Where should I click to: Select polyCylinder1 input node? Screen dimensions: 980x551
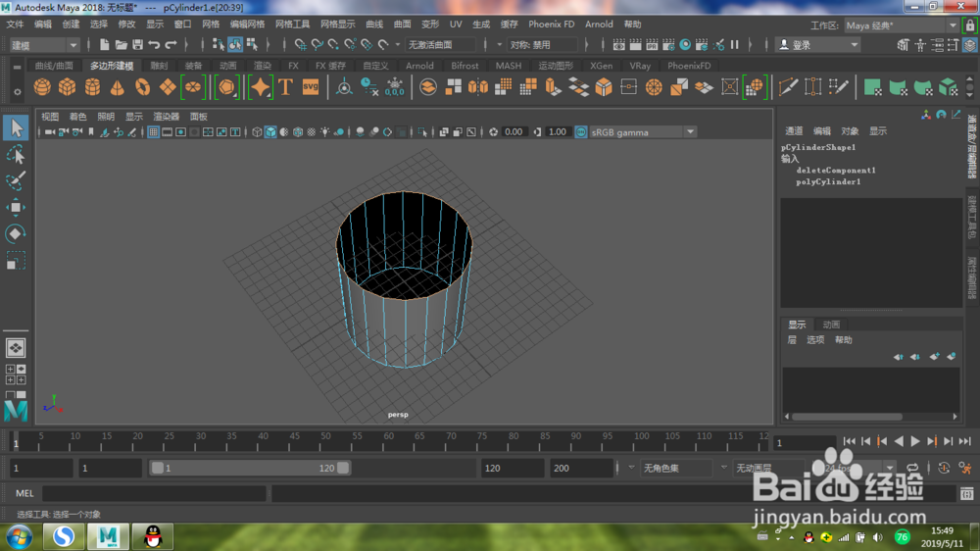pos(828,182)
